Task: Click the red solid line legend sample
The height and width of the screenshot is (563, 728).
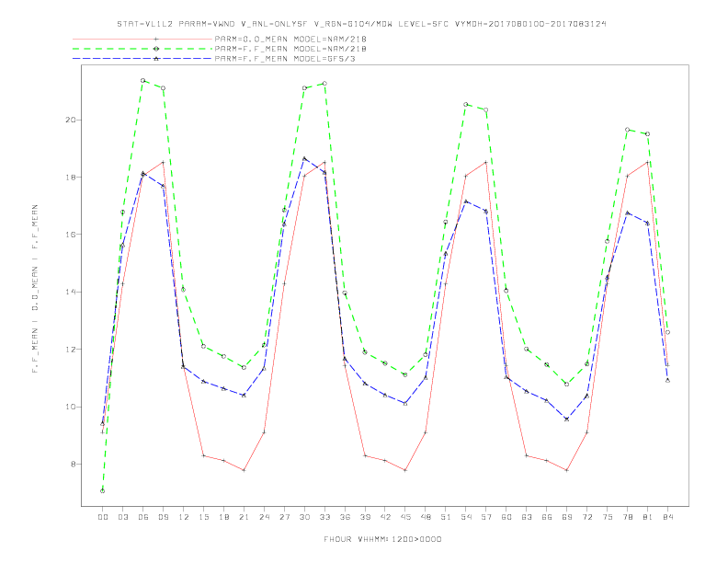Action: click(142, 40)
